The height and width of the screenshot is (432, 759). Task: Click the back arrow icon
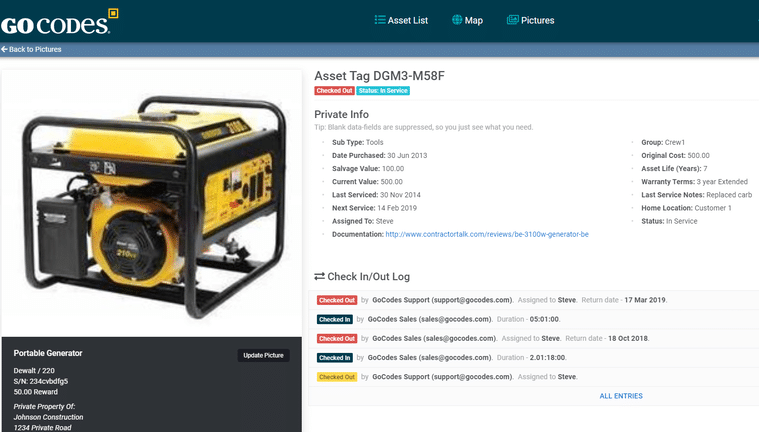point(4,49)
